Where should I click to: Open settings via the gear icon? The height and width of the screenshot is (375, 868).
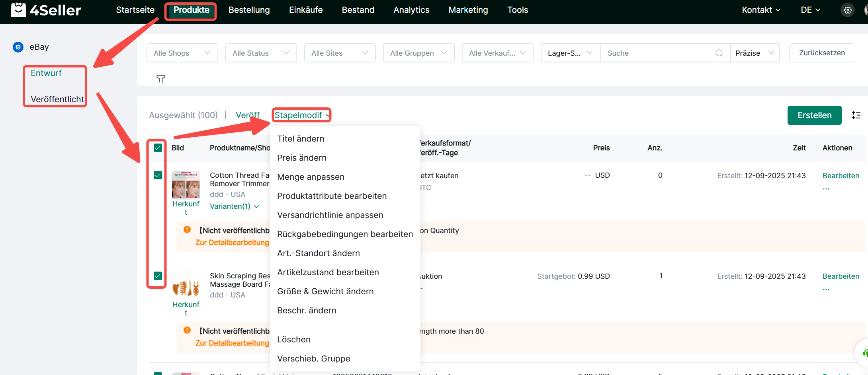tap(848, 10)
